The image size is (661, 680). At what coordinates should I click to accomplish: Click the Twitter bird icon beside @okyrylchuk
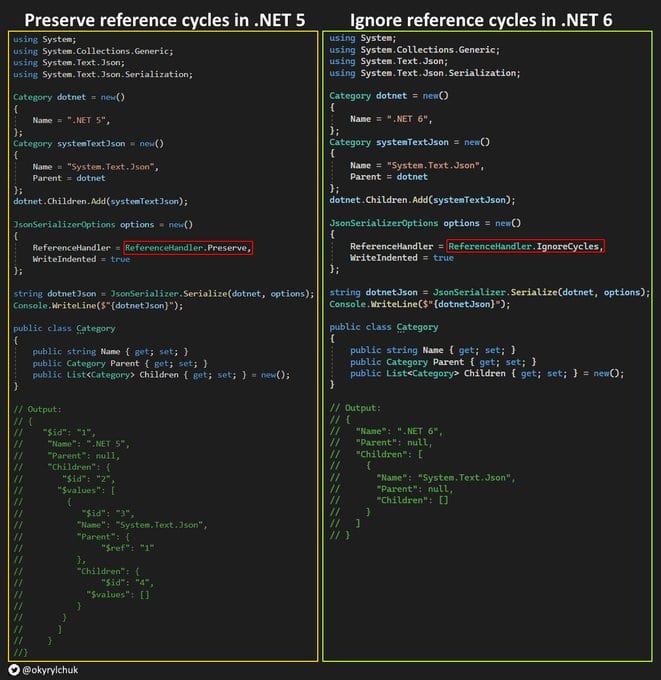[14, 670]
